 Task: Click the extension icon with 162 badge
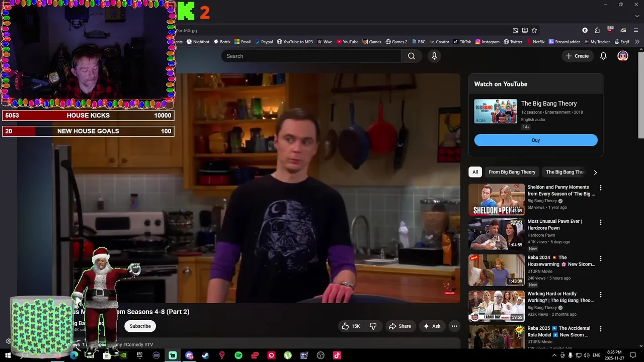[610, 30]
